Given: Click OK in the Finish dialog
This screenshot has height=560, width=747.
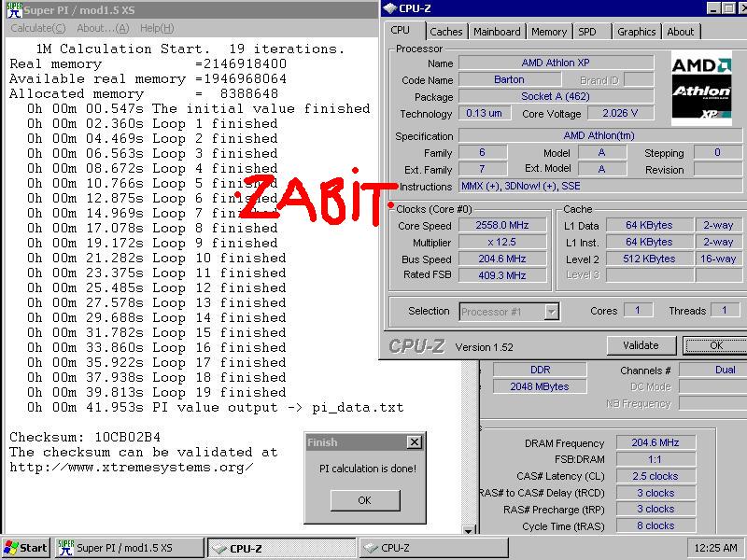Looking at the screenshot, I should (365, 500).
